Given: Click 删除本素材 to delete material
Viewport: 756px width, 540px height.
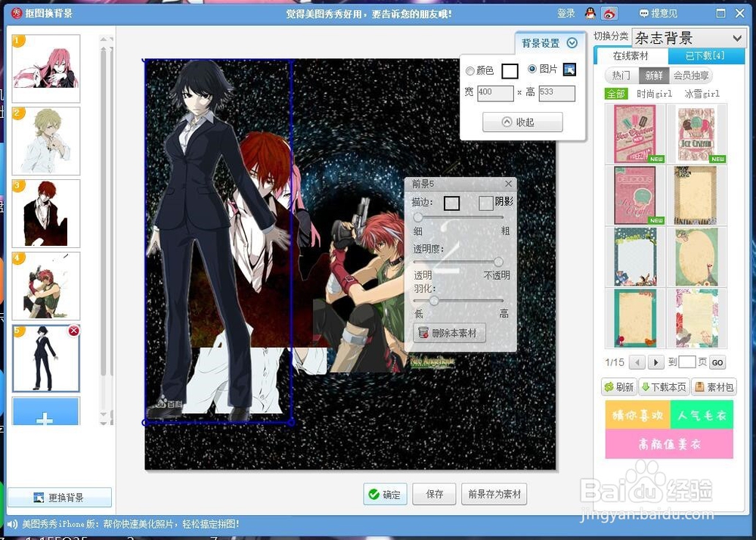Looking at the screenshot, I should pyautogui.click(x=449, y=333).
